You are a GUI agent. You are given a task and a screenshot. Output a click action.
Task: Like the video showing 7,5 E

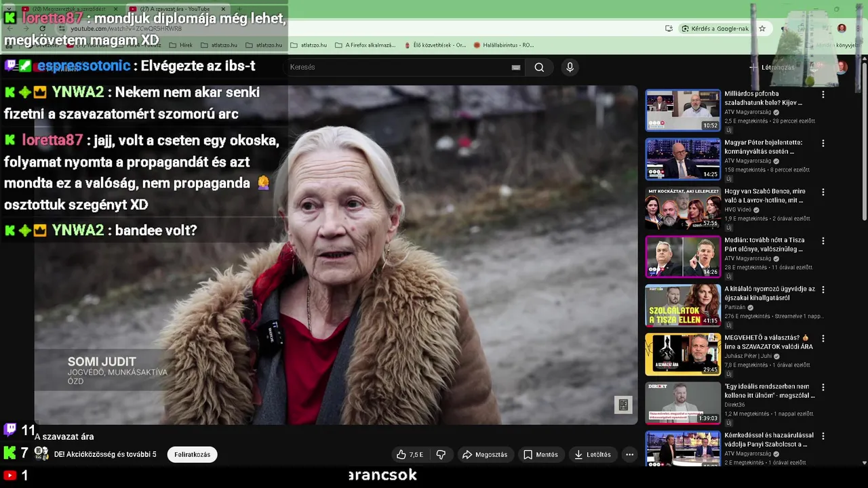[x=409, y=455]
